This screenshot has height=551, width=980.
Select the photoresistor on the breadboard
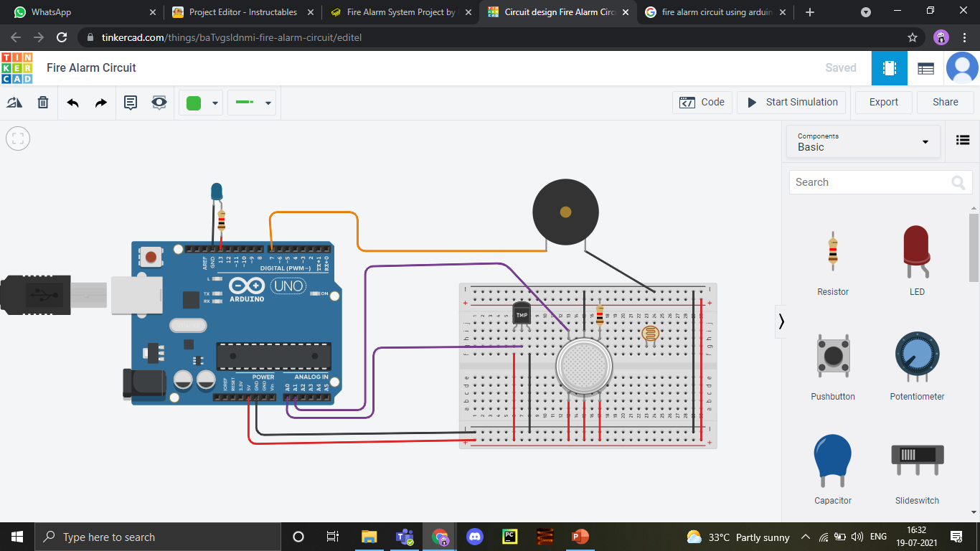[x=651, y=333]
